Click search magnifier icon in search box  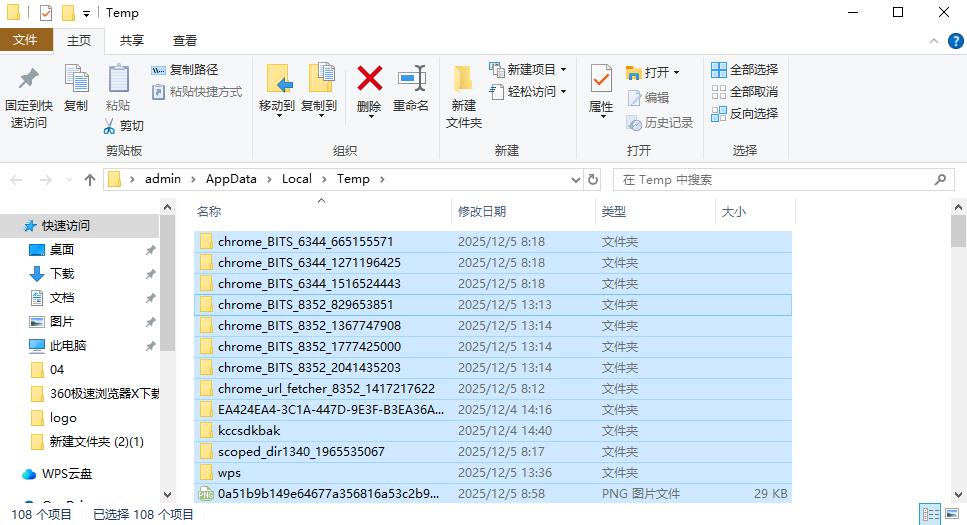pyautogui.click(x=940, y=180)
